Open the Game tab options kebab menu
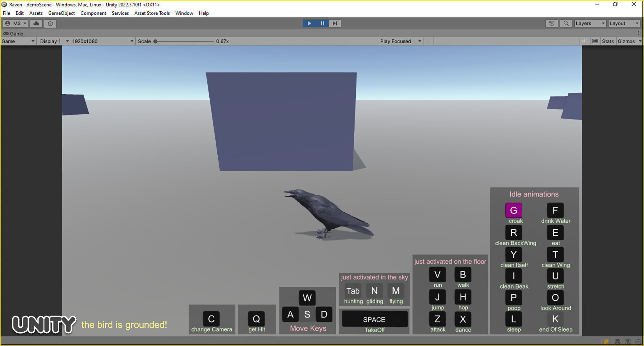 (638, 33)
